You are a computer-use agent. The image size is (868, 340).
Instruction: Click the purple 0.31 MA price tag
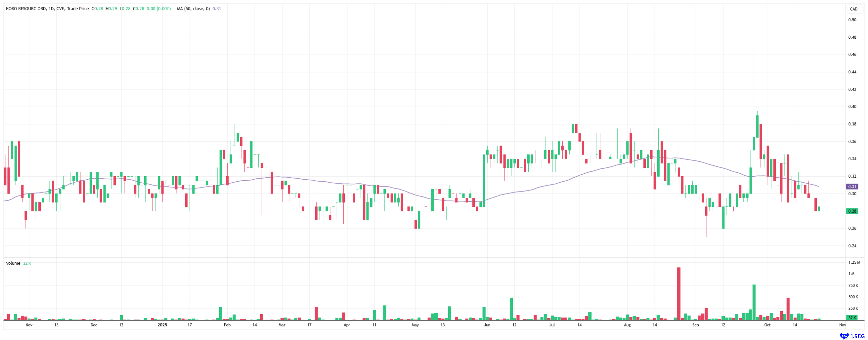tap(852, 186)
